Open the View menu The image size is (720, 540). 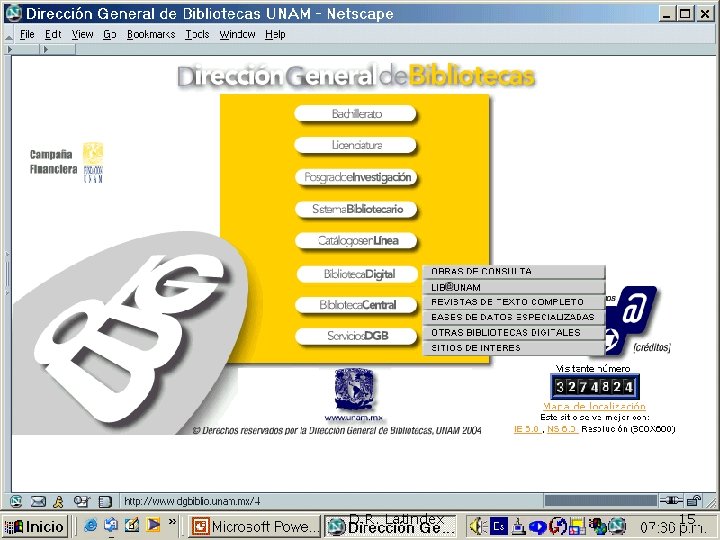pyautogui.click(x=83, y=34)
